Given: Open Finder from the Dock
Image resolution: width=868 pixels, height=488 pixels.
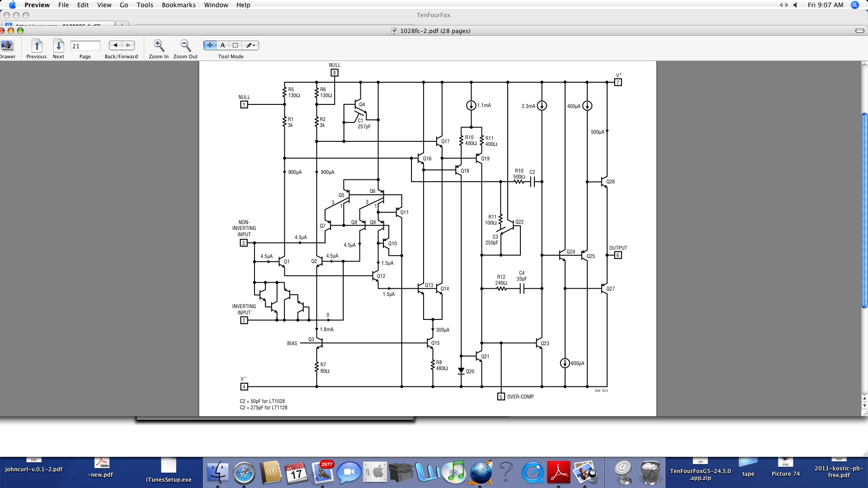Looking at the screenshot, I should [x=218, y=473].
